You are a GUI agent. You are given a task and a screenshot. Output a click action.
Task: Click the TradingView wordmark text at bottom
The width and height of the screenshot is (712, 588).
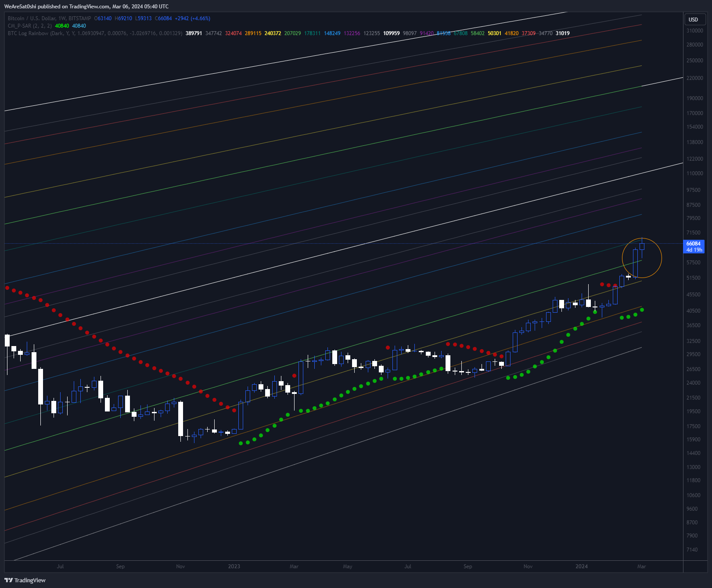click(30, 581)
